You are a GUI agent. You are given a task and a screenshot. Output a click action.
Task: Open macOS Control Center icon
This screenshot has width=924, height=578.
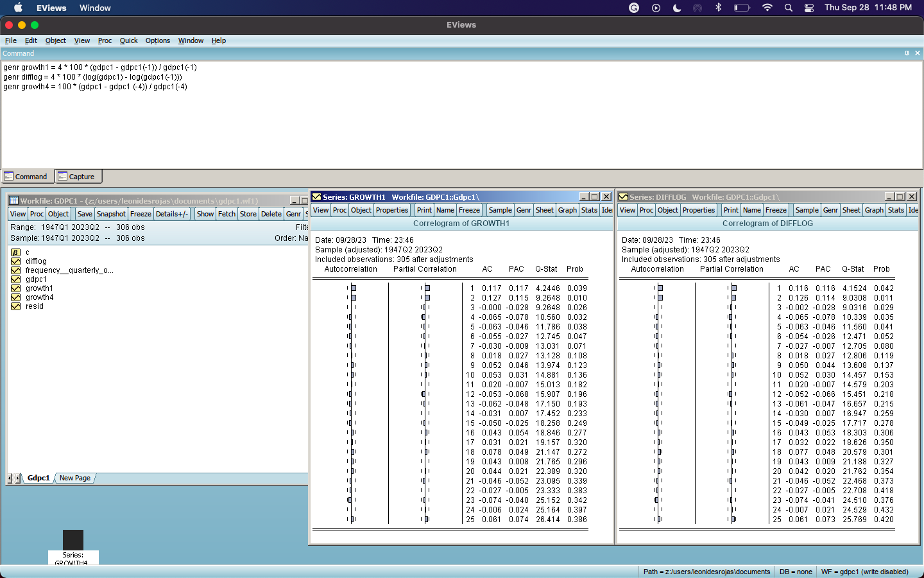pos(809,8)
